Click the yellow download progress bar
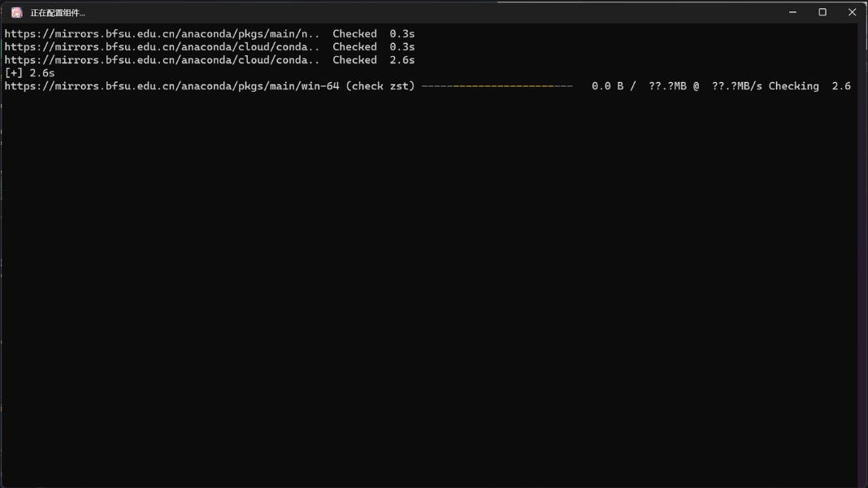868x488 pixels. click(x=497, y=86)
